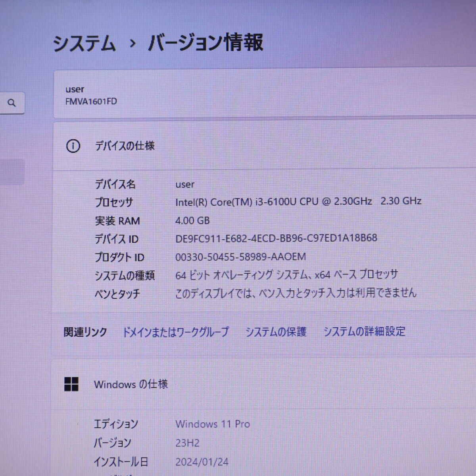Click the プロダクト ID label
The image size is (476, 476).
119,257
